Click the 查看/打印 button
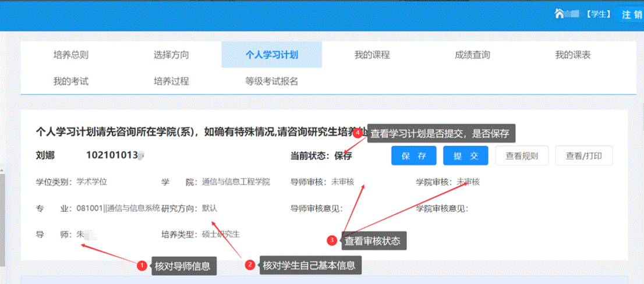This screenshot has height=284, width=644. [583, 156]
